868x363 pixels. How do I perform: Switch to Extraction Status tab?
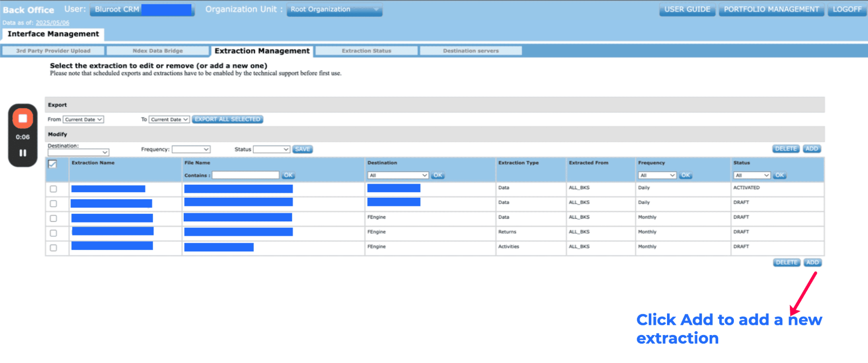point(366,51)
